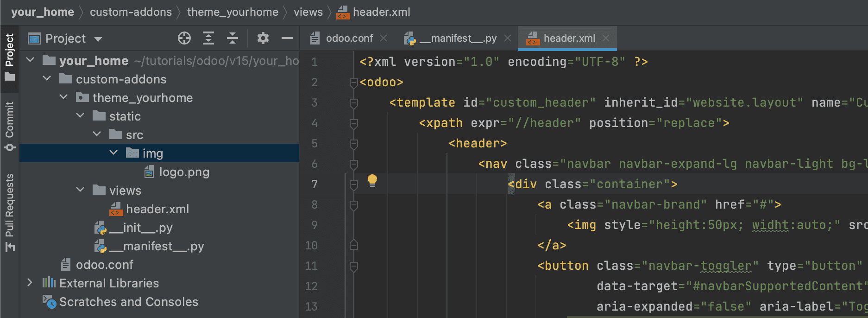
Task: Toggle code fold marker on line 3
Action: pos(354,103)
